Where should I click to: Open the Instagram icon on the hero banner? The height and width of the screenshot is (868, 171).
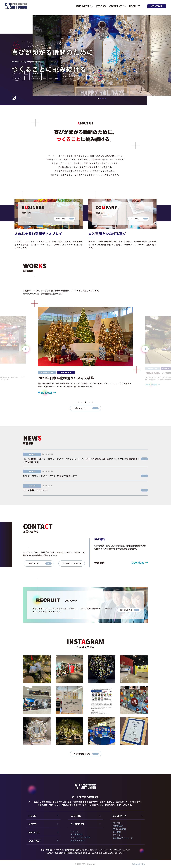coord(14,98)
